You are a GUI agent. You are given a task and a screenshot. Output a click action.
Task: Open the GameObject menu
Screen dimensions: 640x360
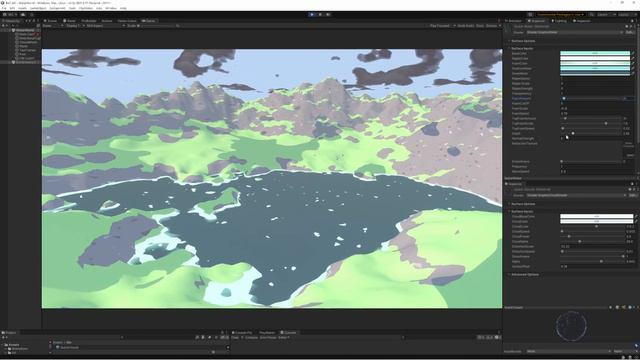click(x=38, y=8)
